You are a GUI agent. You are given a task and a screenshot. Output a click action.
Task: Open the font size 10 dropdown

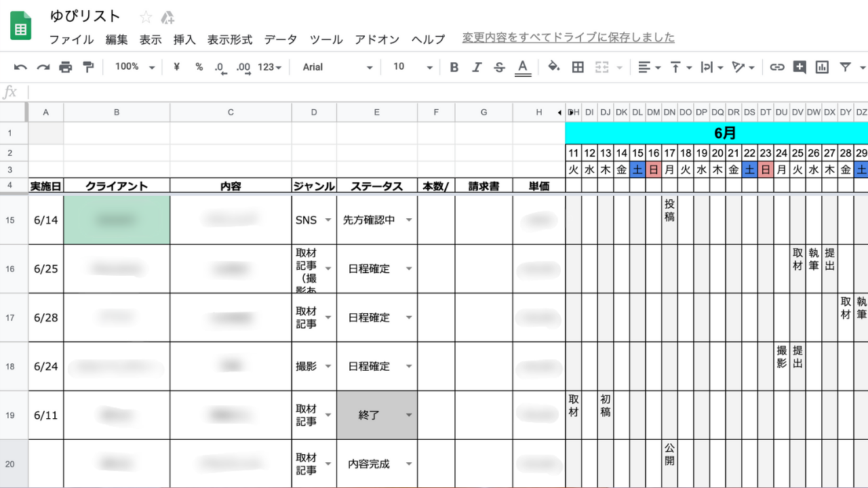pos(412,67)
